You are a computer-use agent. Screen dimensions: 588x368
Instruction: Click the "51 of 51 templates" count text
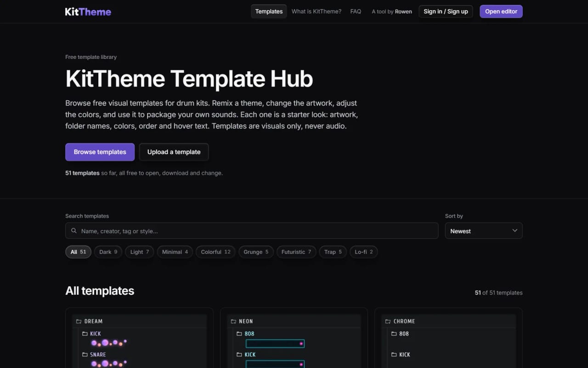[499, 293]
